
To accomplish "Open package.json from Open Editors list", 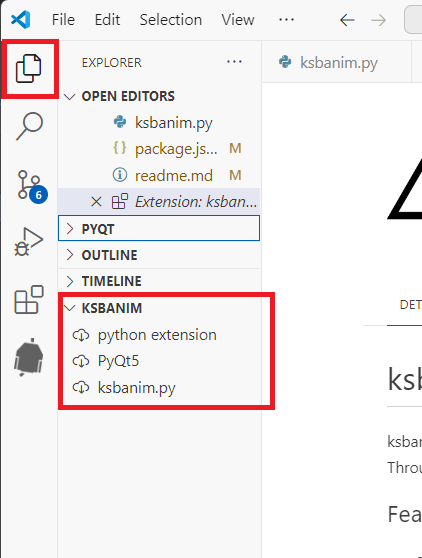I will [x=159, y=149].
